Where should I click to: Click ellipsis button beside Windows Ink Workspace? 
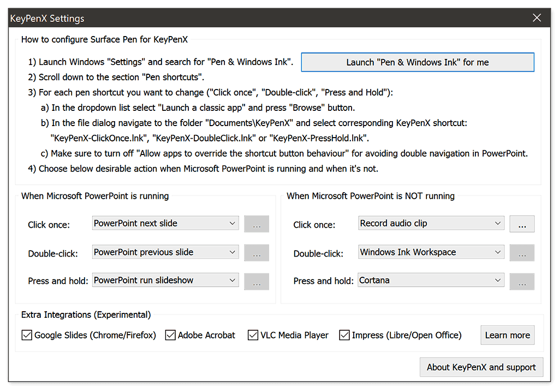pyautogui.click(x=522, y=253)
